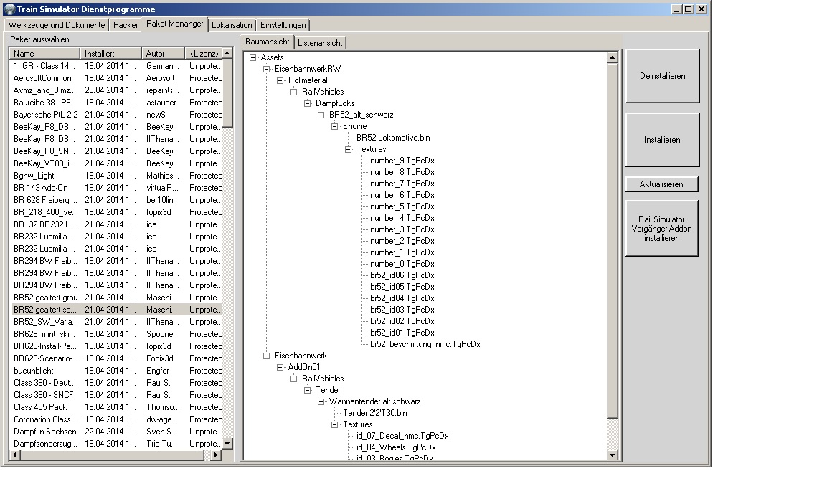Collapse the Assets root node
827x504 pixels.
click(x=252, y=57)
